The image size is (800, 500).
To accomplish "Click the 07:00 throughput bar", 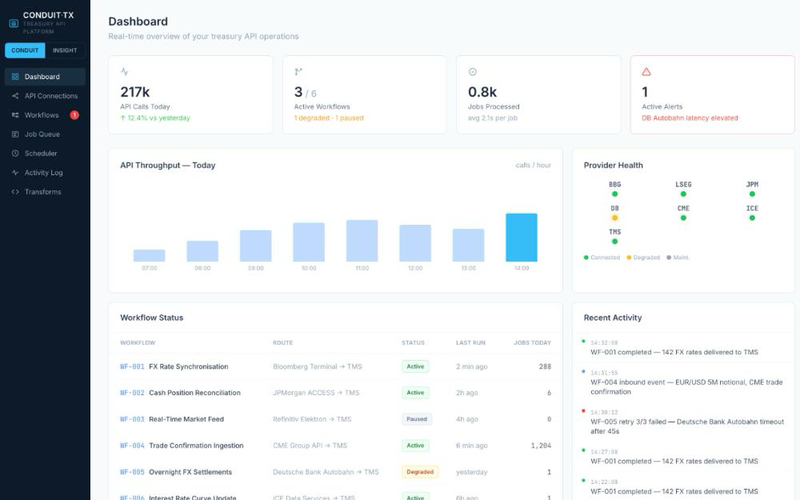I will tap(149, 256).
